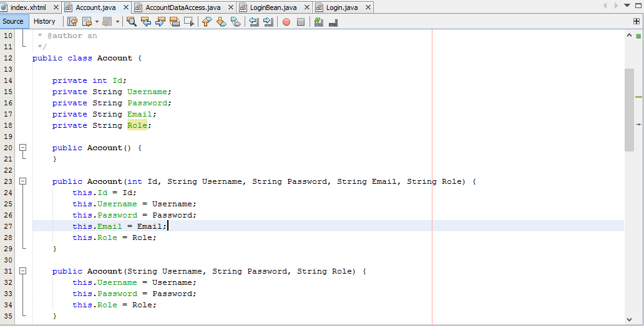
Task: Toggle Rectangular Selection icon
Action: click(x=189, y=21)
